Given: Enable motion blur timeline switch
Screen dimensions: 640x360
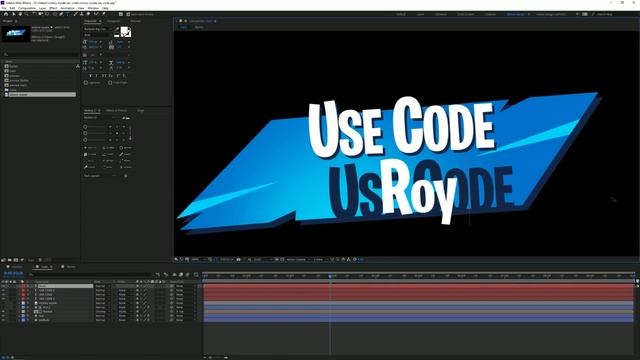Looking at the screenshot, I should pyautogui.click(x=187, y=274).
